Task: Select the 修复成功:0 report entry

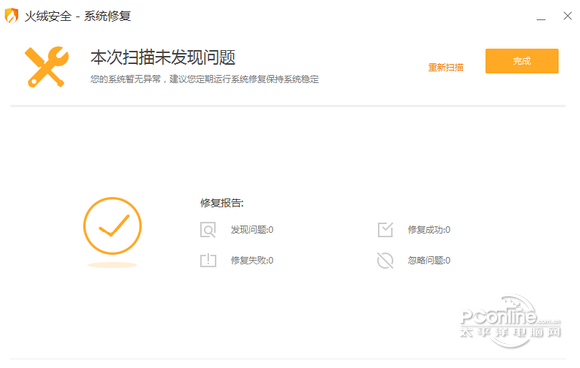Action: pyautogui.click(x=429, y=230)
